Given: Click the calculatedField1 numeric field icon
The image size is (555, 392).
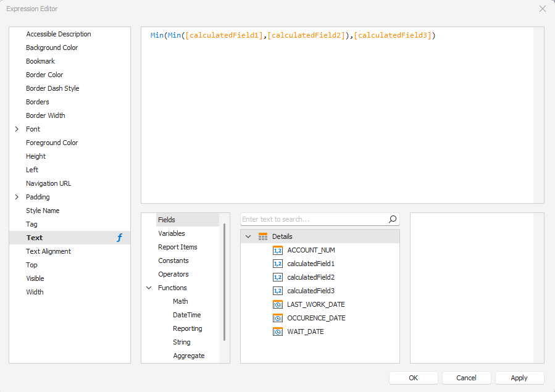Looking at the screenshot, I should [x=278, y=264].
